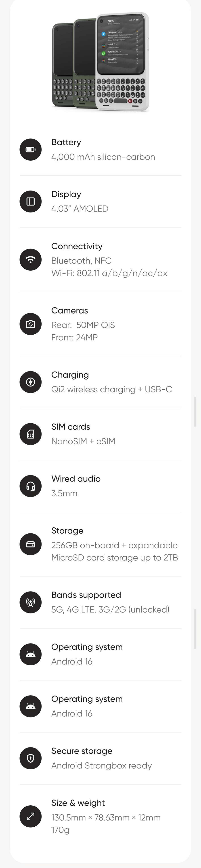Select the Wi-Fi Connectivity icon

tap(30, 260)
